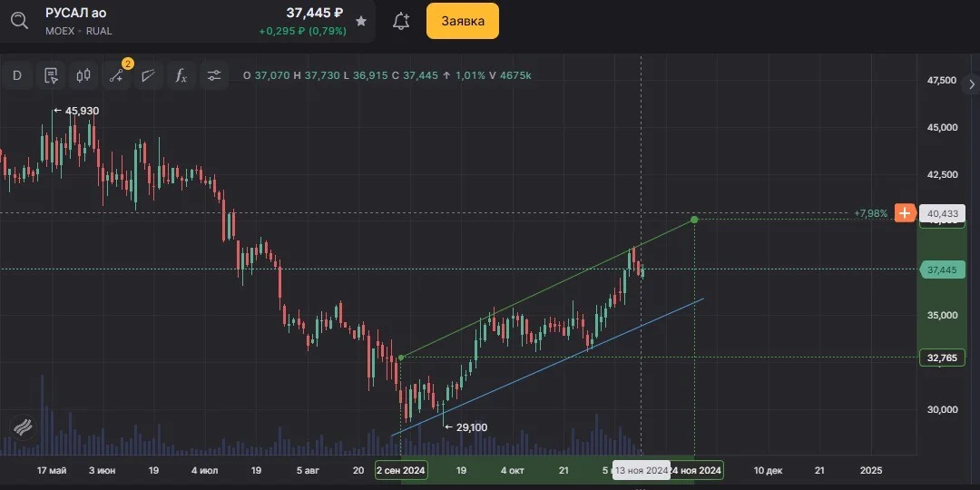
Task: Open chart settings sliders icon
Action: click(214, 75)
